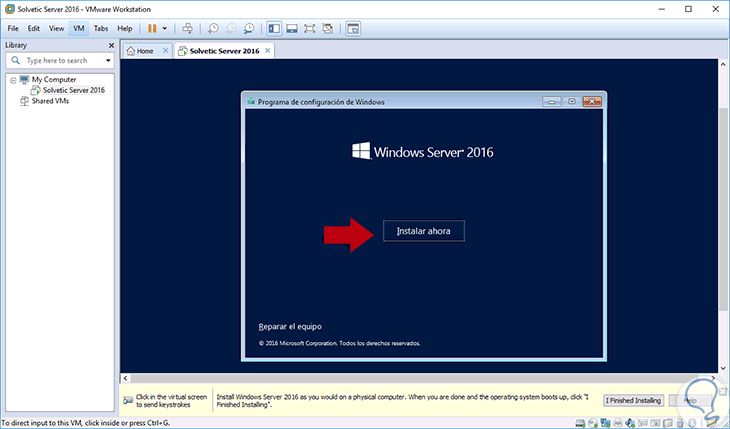Screen dimensions: 730x429
Task: Close the Windows setup dialog
Action: point(592,102)
